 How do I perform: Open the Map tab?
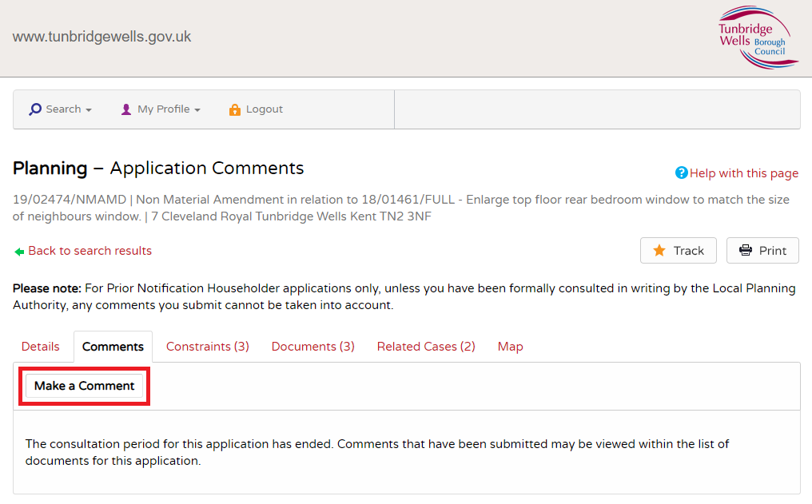pyautogui.click(x=510, y=346)
